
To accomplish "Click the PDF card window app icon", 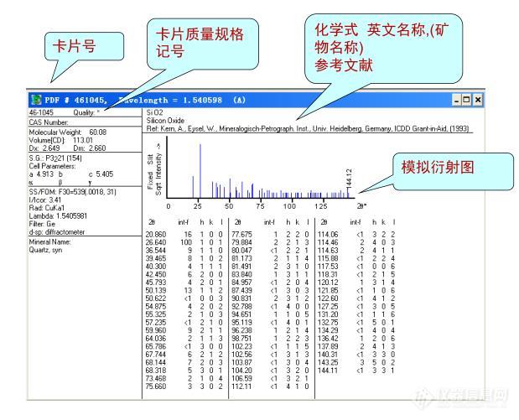I will click(x=36, y=100).
